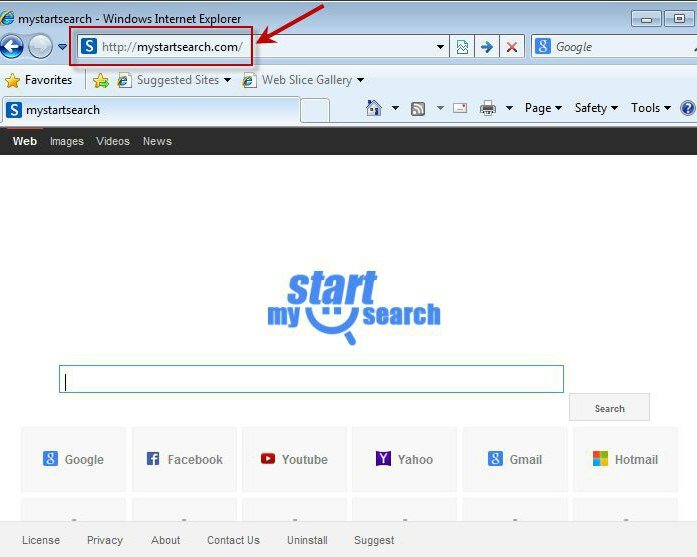
Task: Click the blue Go arrow button
Action: pos(487,47)
